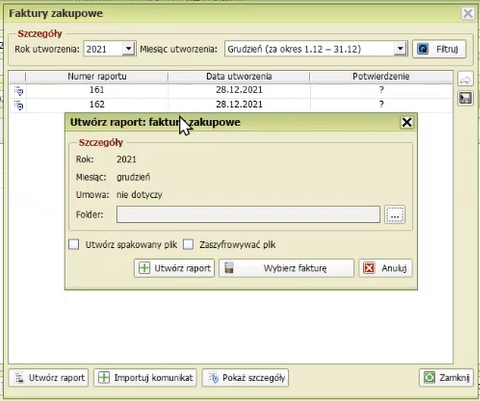Click Pokaż szczegóły button
Image resolution: width=480 pixels, height=401 pixels.
pyautogui.click(x=245, y=378)
